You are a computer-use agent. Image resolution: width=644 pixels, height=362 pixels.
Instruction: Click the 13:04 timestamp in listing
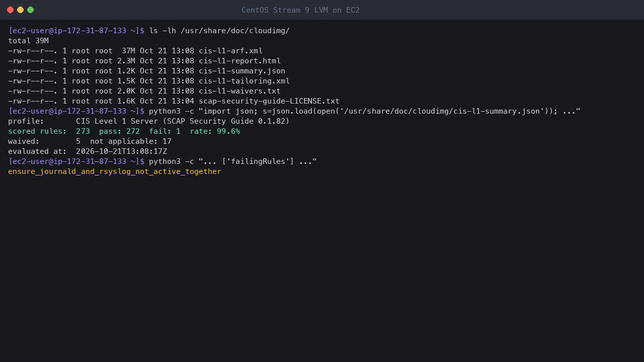click(183, 101)
